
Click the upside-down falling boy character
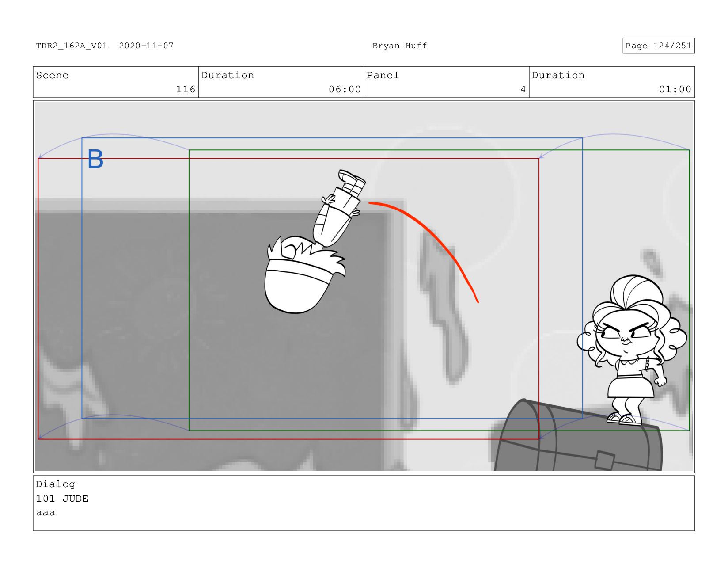[x=315, y=241]
